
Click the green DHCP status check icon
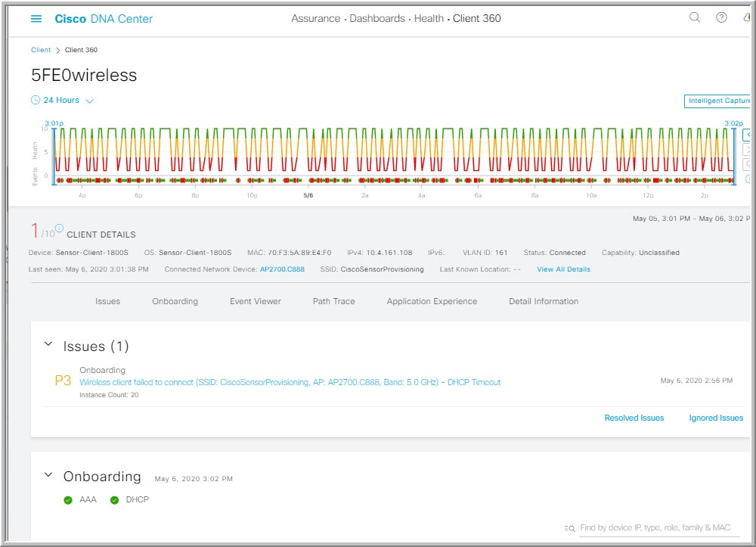point(114,500)
